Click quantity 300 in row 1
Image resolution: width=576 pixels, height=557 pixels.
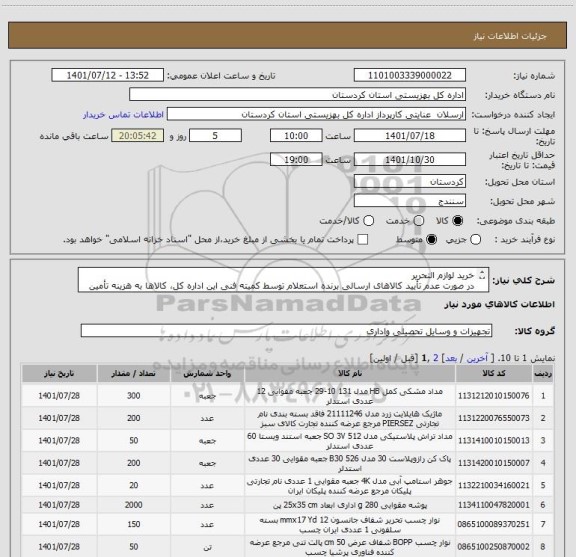tap(133, 396)
